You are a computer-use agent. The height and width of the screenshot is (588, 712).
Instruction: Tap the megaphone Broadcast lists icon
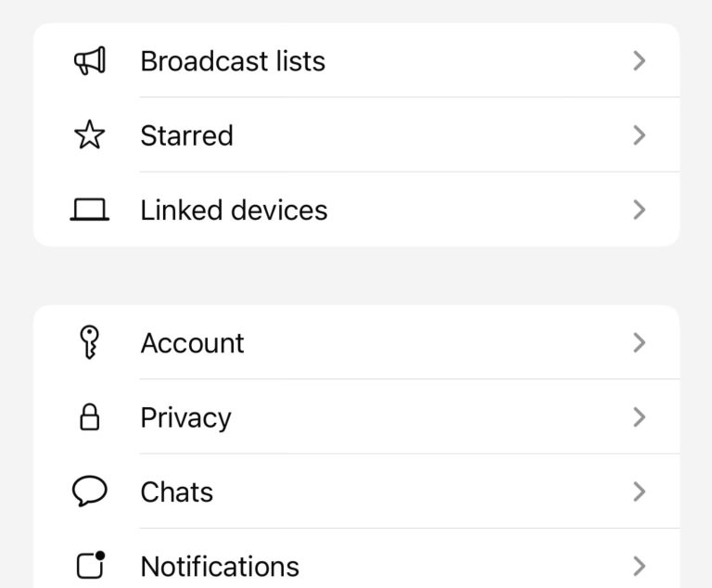90,61
